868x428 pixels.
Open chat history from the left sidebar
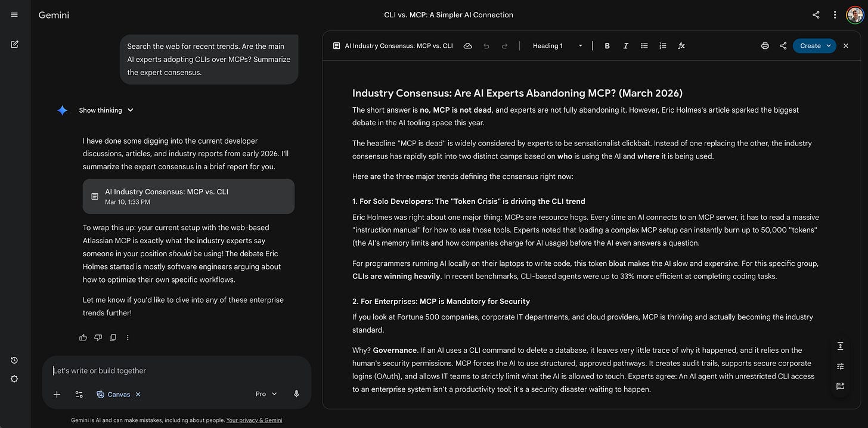tap(14, 360)
